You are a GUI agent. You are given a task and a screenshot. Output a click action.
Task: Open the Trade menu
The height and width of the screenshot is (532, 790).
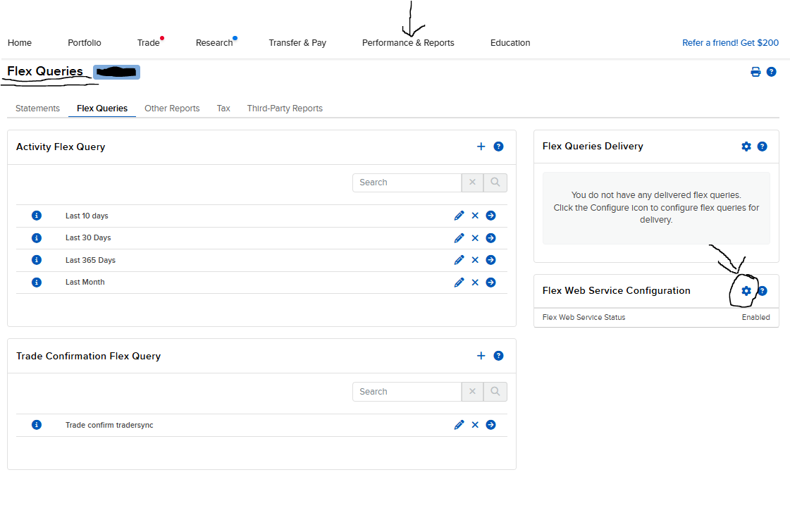coord(148,43)
